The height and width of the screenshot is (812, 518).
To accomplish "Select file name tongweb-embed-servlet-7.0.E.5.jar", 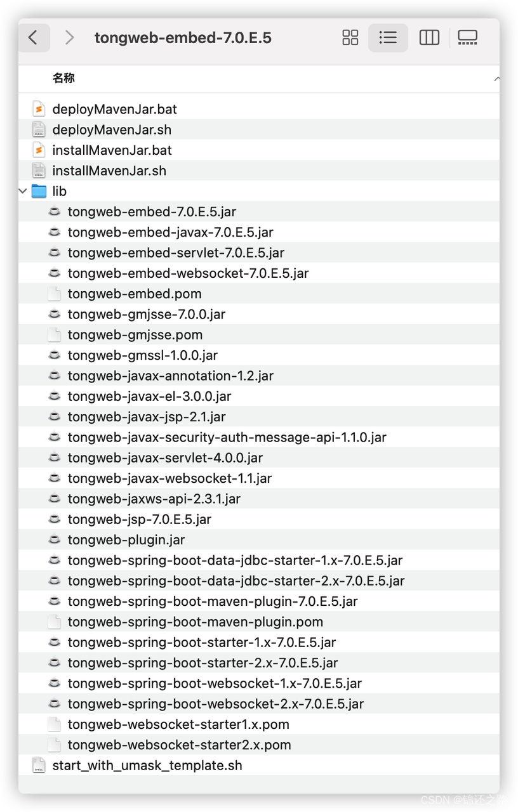I will point(176,252).
